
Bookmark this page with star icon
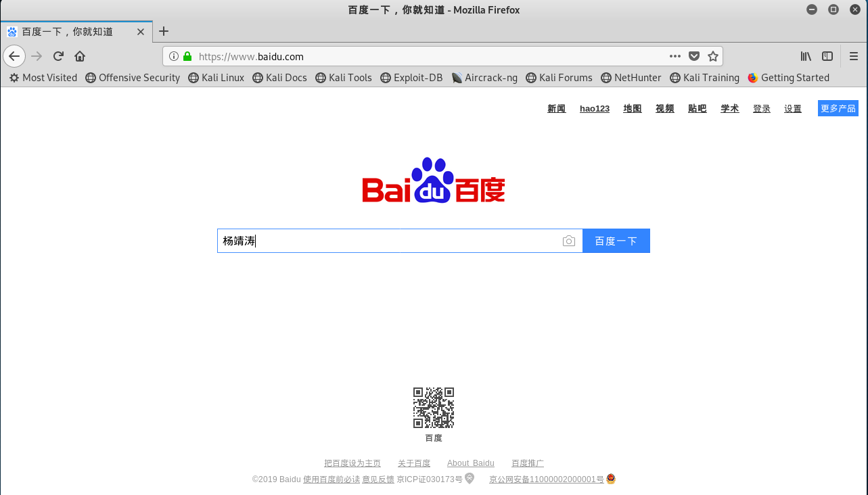[x=713, y=56]
